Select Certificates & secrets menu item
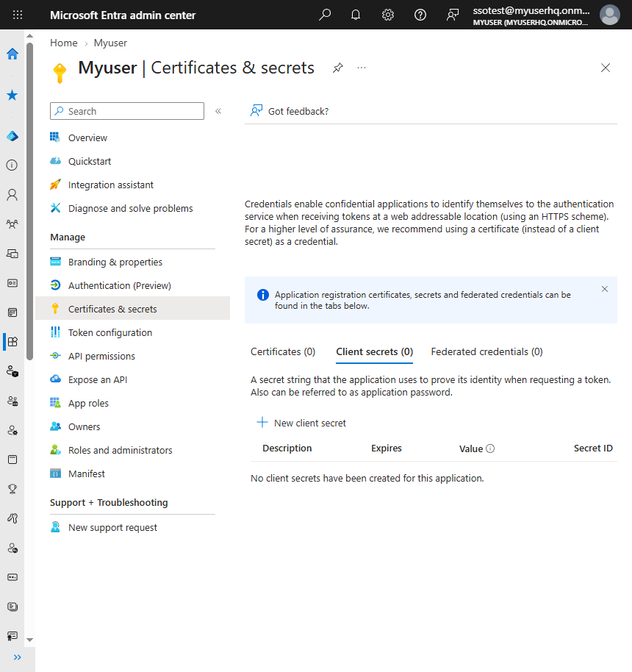Viewport: 632px width, 672px height. point(132,309)
